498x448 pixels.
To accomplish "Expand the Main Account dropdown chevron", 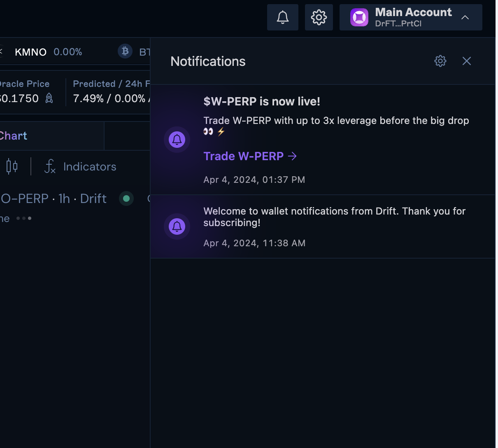I will [465, 17].
